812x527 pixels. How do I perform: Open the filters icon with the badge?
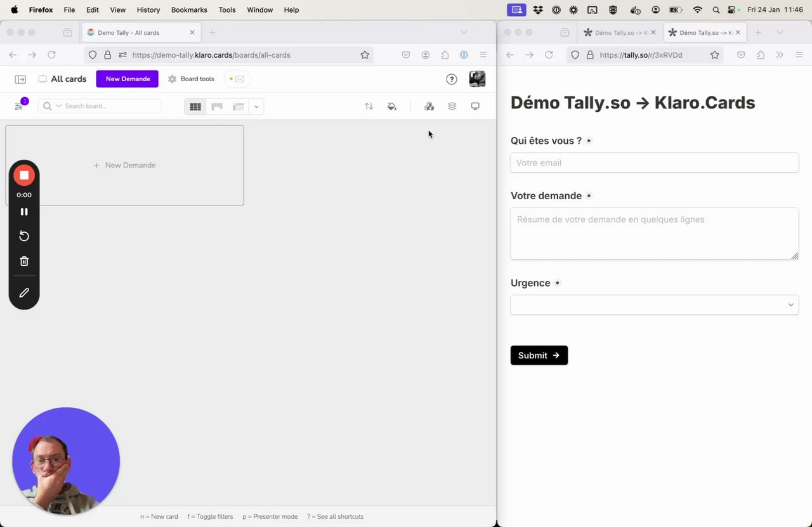[20, 105]
